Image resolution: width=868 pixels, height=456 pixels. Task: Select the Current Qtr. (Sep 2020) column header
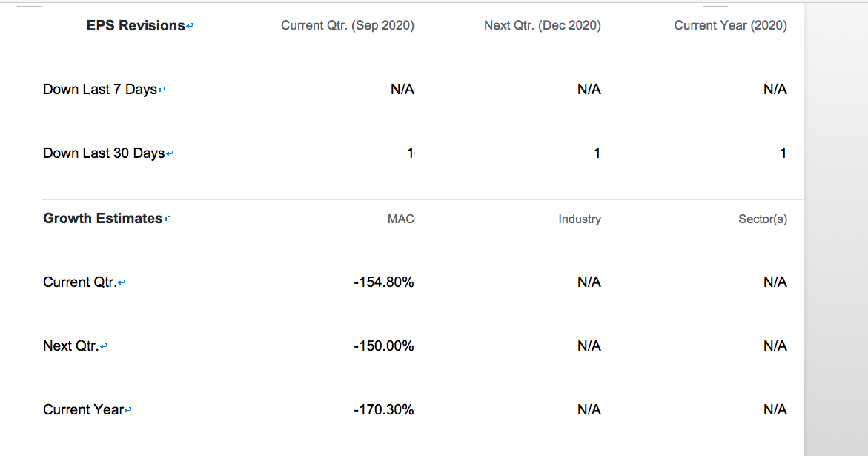[x=348, y=25]
